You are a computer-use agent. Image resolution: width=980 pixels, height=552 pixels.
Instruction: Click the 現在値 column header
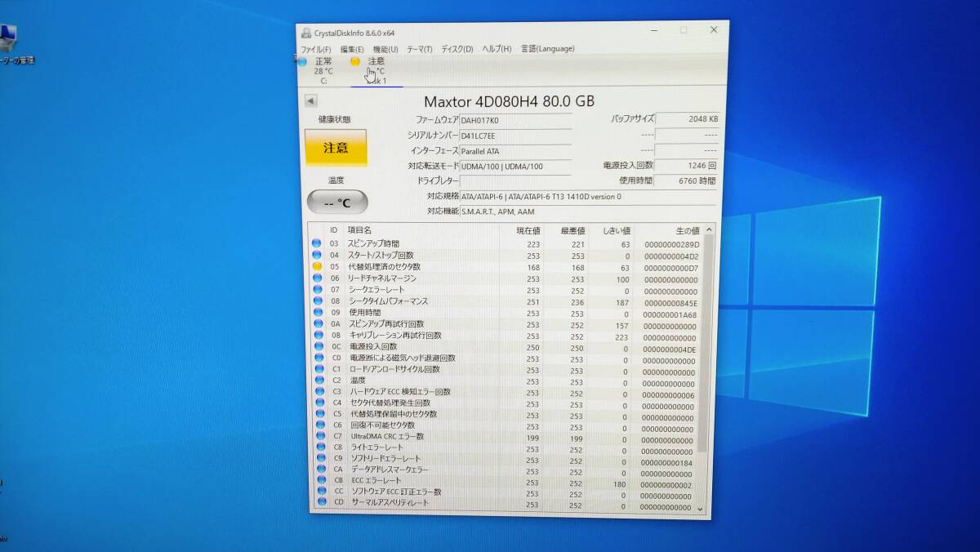pyautogui.click(x=528, y=230)
